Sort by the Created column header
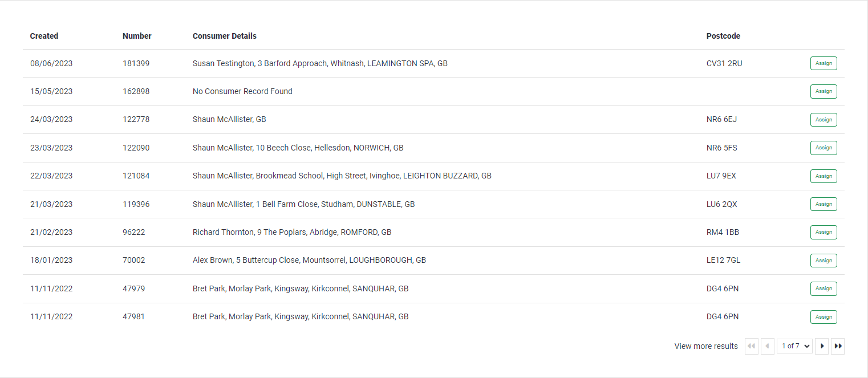This screenshot has height=378, width=868. (x=44, y=36)
